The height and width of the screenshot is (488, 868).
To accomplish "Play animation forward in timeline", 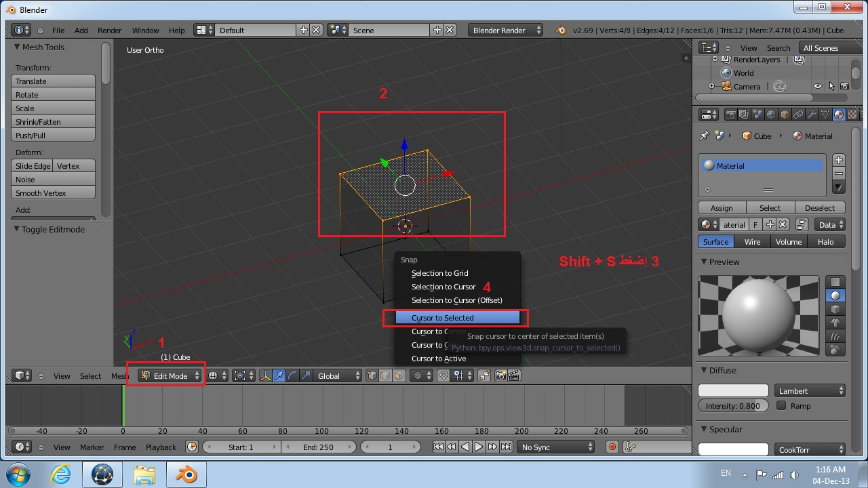I will click(479, 447).
